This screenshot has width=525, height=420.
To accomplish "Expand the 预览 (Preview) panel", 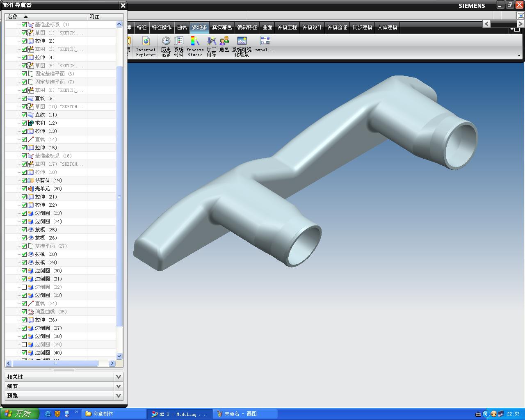I will pos(119,396).
